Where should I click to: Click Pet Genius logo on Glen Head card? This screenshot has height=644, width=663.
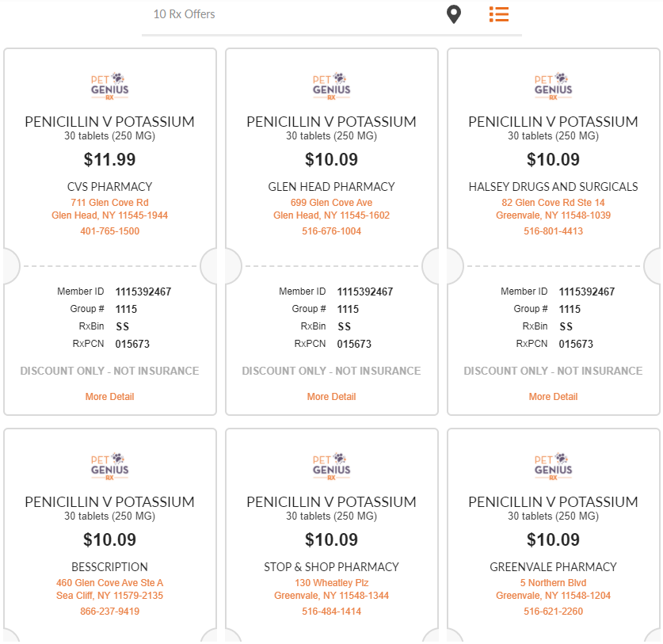331,86
